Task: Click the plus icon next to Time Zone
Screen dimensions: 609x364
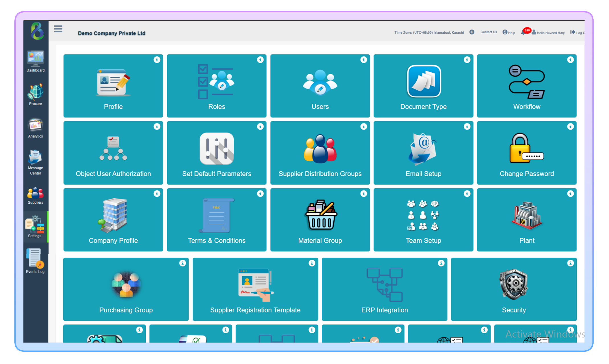Action: (x=472, y=32)
